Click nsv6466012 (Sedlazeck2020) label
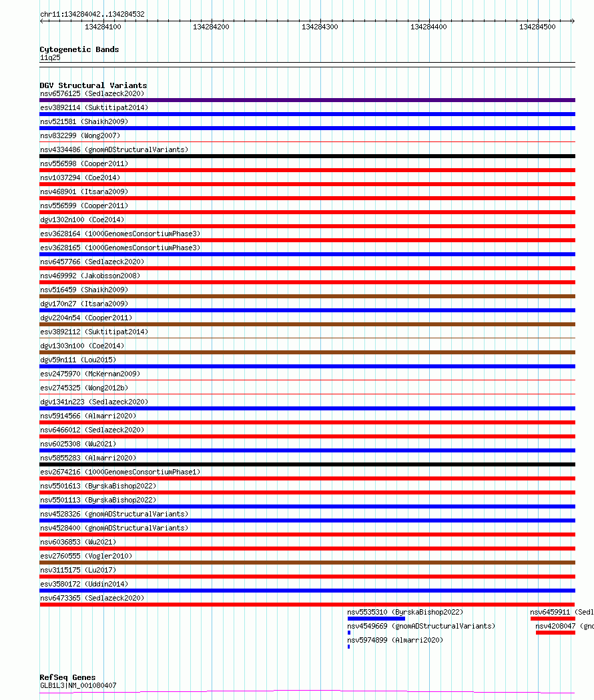 92,430
